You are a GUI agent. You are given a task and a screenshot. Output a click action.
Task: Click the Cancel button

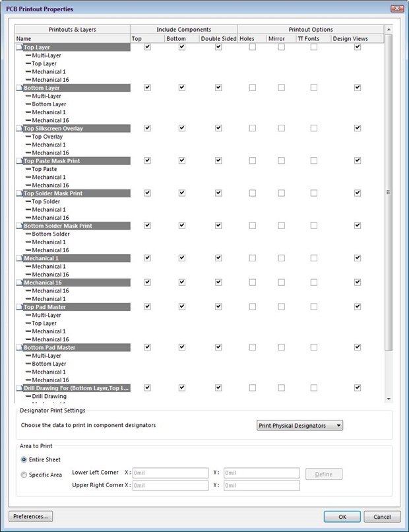point(382,517)
